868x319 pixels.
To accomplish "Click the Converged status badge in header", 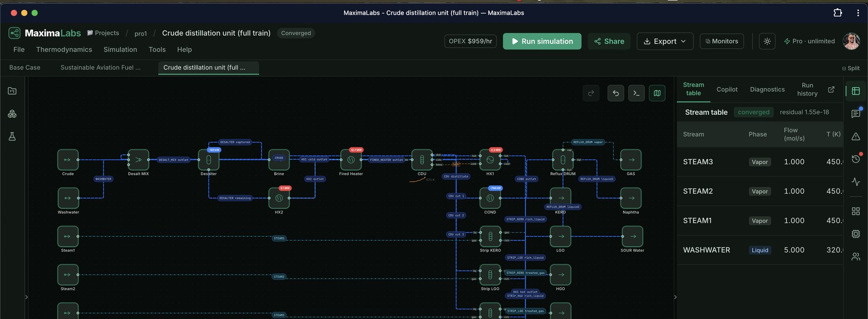I will (x=296, y=33).
